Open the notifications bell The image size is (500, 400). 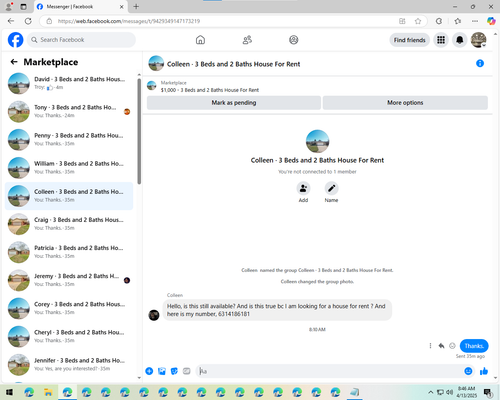tap(460, 40)
